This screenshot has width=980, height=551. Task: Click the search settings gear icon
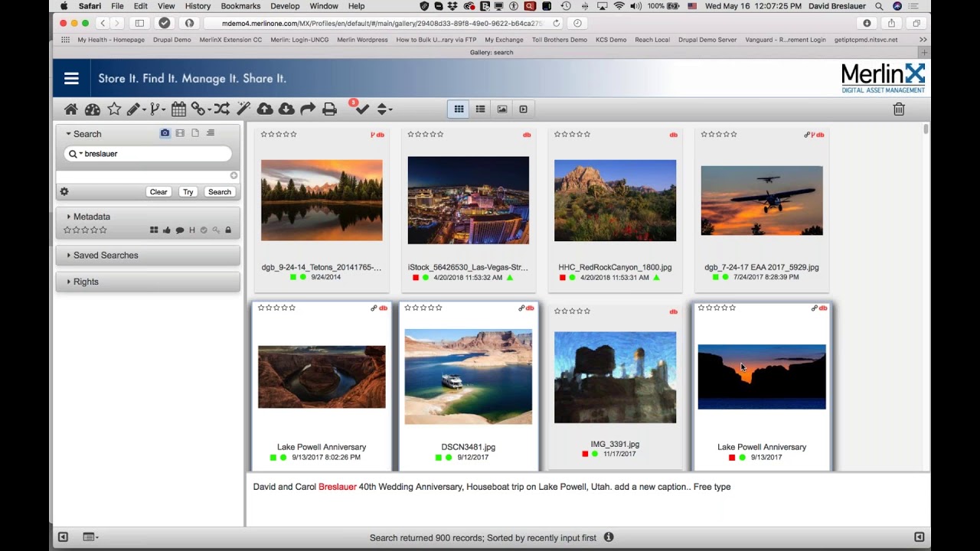click(64, 192)
